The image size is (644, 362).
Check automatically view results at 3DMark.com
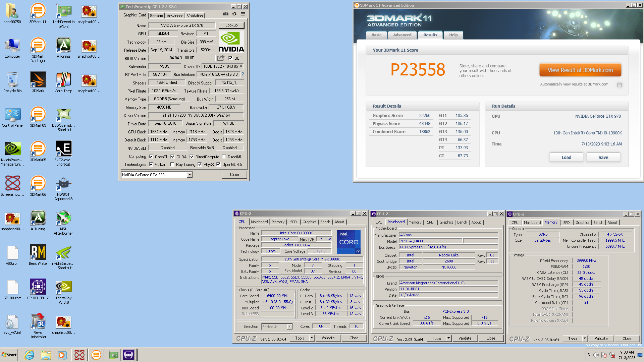point(620,85)
